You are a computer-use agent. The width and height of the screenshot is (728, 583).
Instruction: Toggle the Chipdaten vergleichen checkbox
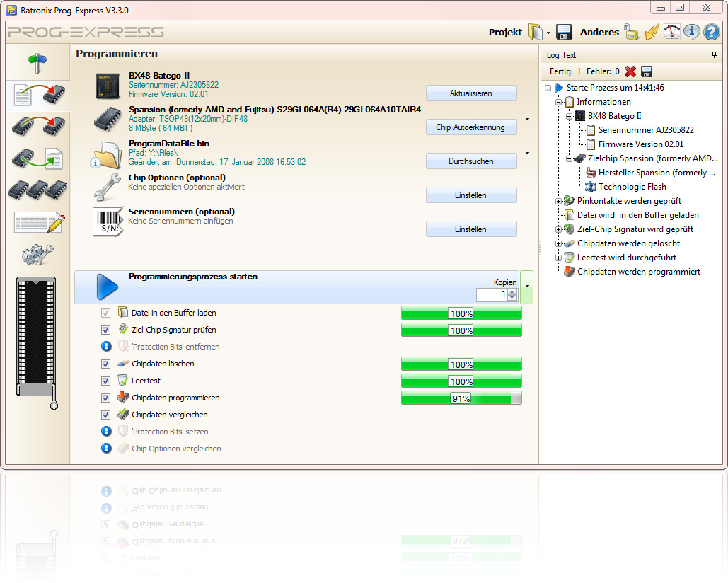point(106,415)
